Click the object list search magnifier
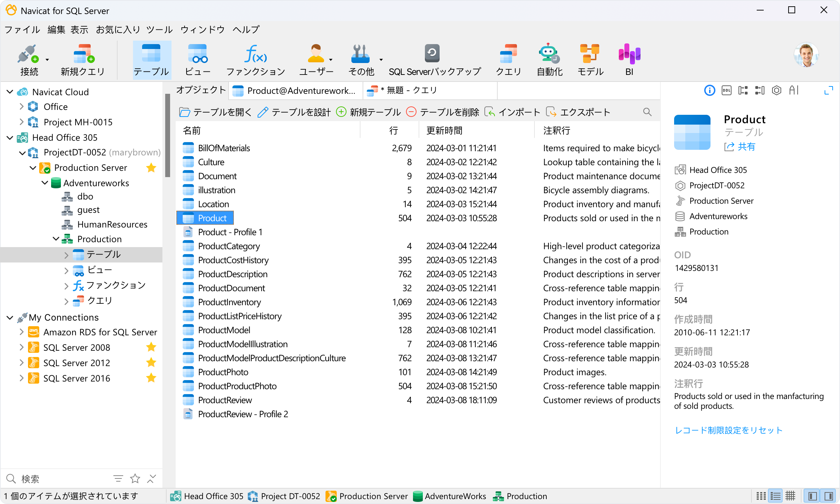The width and height of the screenshot is (840, 504). [x=647, y=112]
